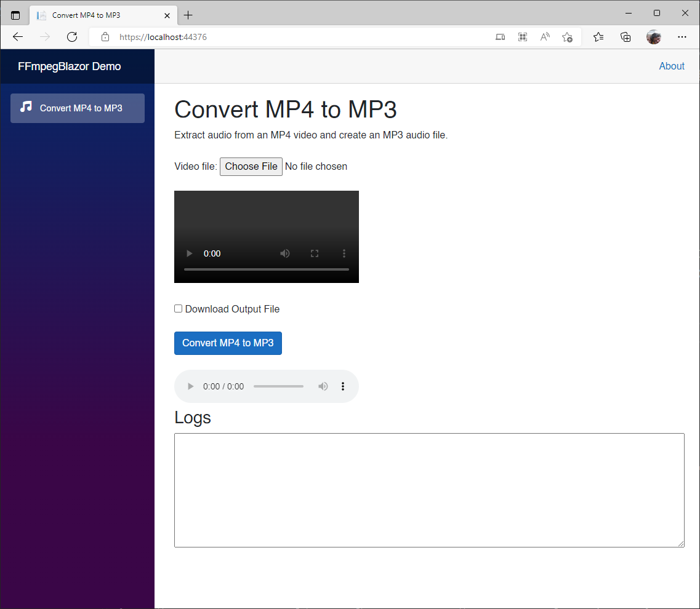
Task: Open the Favorites list icon
Action: (x=598, y=37)
